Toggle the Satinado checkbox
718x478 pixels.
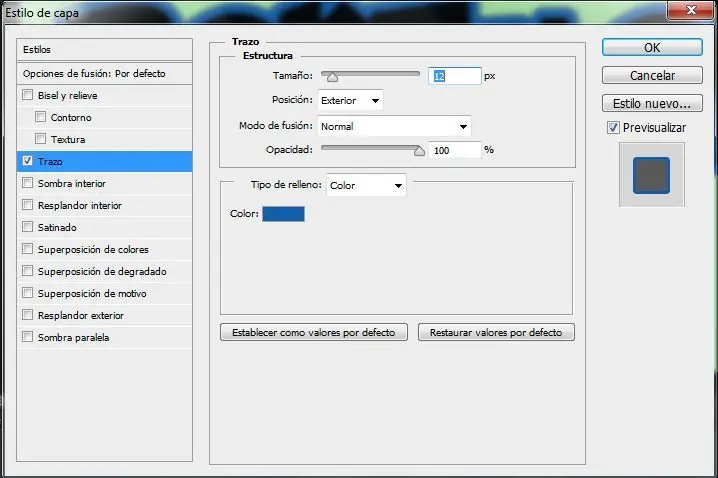[x=27, y=227]
